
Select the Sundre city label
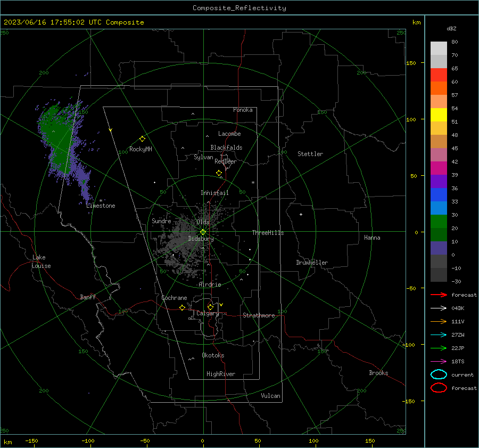[x=161, y=221]
